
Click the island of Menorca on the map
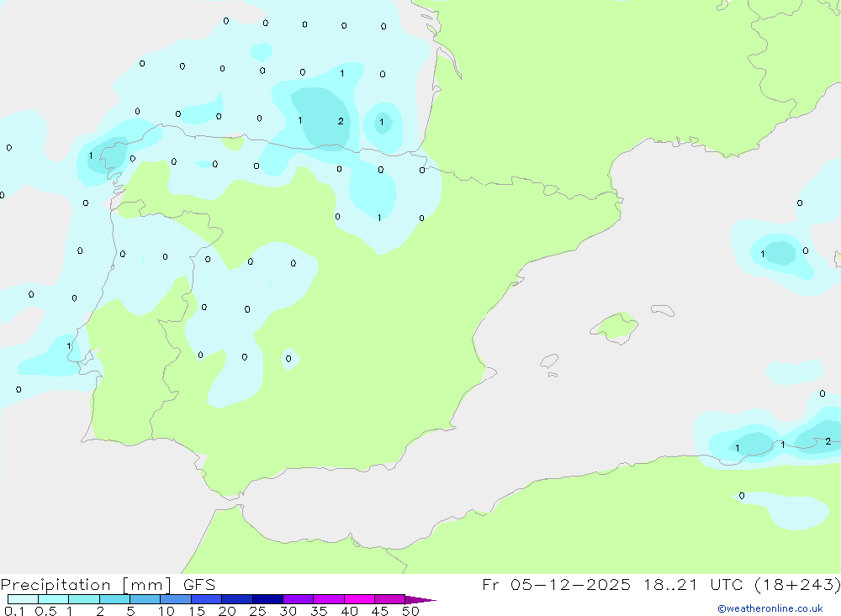(663, 310)
